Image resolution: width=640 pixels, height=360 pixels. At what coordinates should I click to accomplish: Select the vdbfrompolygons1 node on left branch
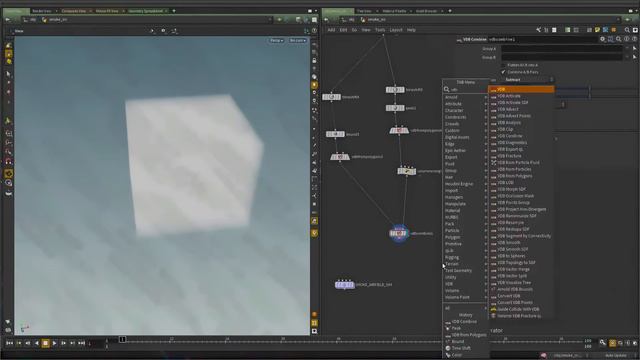[x=340, y=157]
